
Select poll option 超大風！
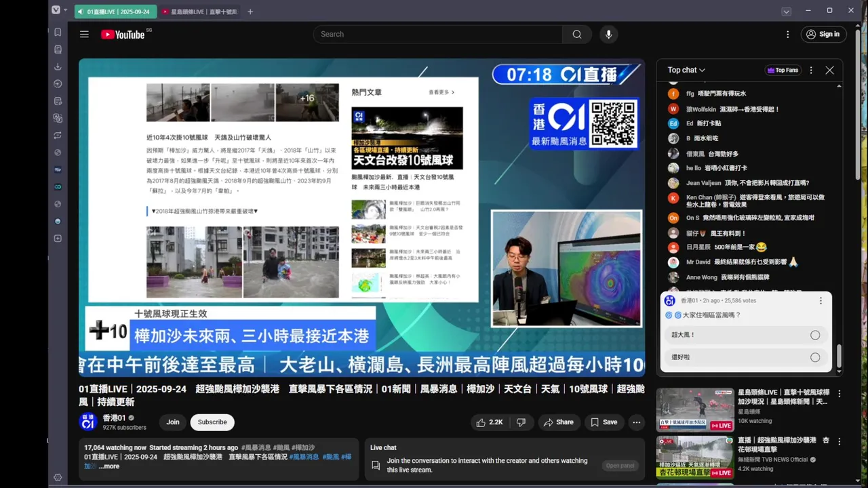[746, 335]
